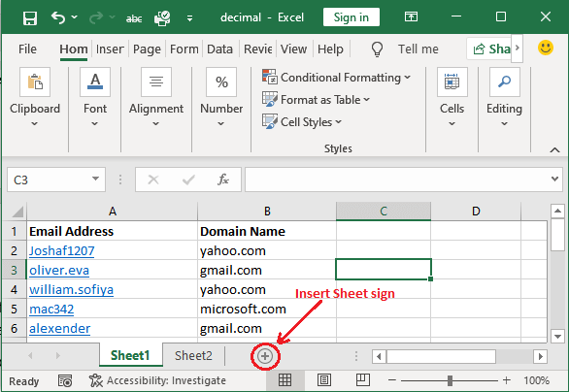Click the Save icon in title bar
The width and height of the screenshot is (569, 392).
click(x=30, y=17)
